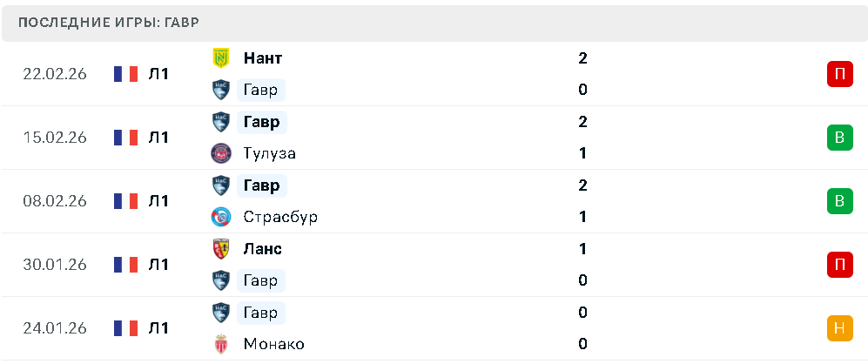The width and height of the screenshot is (868, 364).
Task: Click the Nantes club crest icon
Action: pos(221,58)
